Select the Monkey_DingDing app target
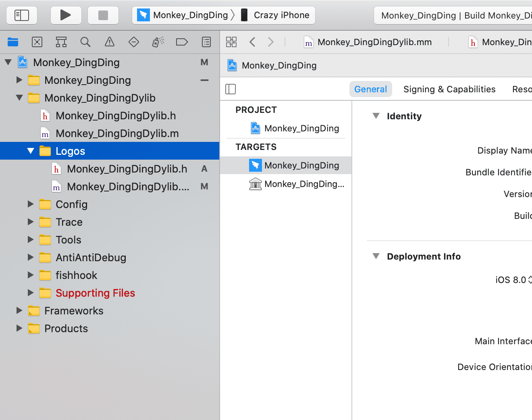Image resolution: width=532 pixels, height=420 pixels. (x=286, y=165)
